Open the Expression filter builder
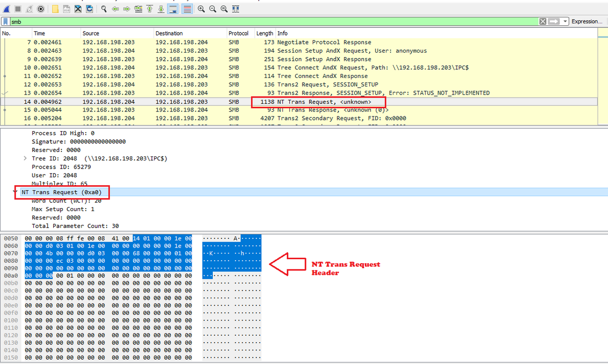The image size is (608, 364). (x=587, y=21)
